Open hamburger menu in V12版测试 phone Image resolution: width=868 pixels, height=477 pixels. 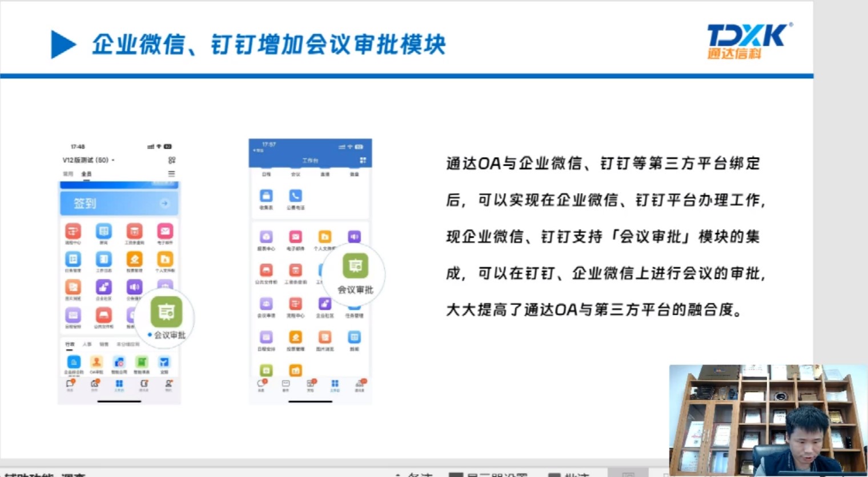click(x=171, y=174)
